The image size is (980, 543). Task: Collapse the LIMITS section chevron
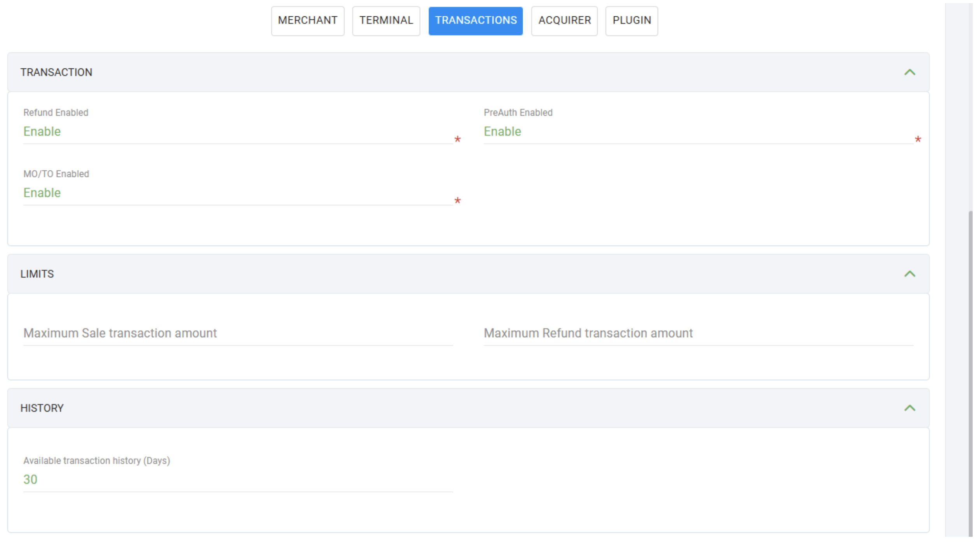click(909, 274)
